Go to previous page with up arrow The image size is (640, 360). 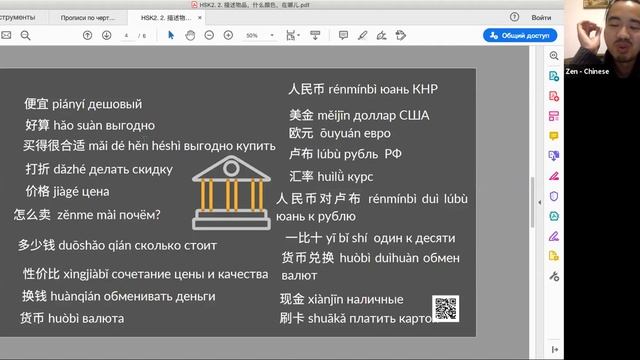(x=87, y=36)
